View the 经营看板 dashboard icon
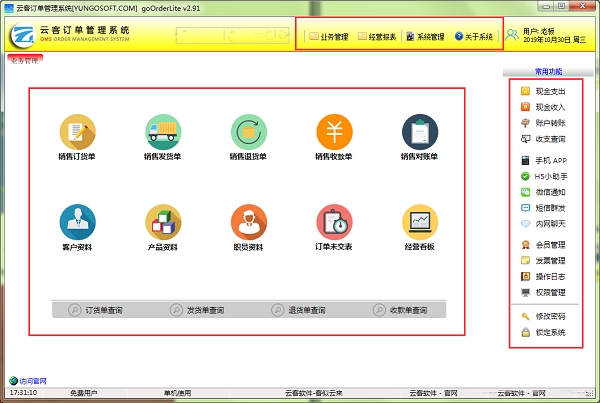The width and height of the screenshot is (600, 403). click(x=420, y=221)
